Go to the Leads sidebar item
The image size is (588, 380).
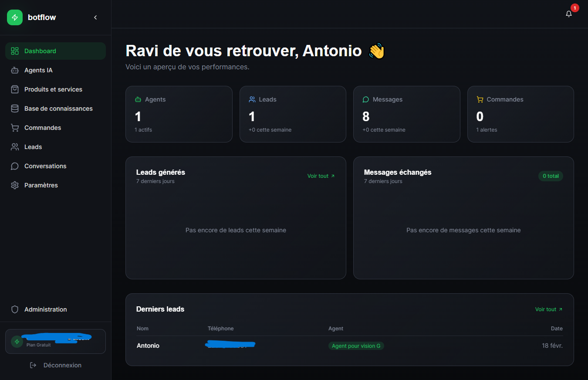[x=33, y=147]
